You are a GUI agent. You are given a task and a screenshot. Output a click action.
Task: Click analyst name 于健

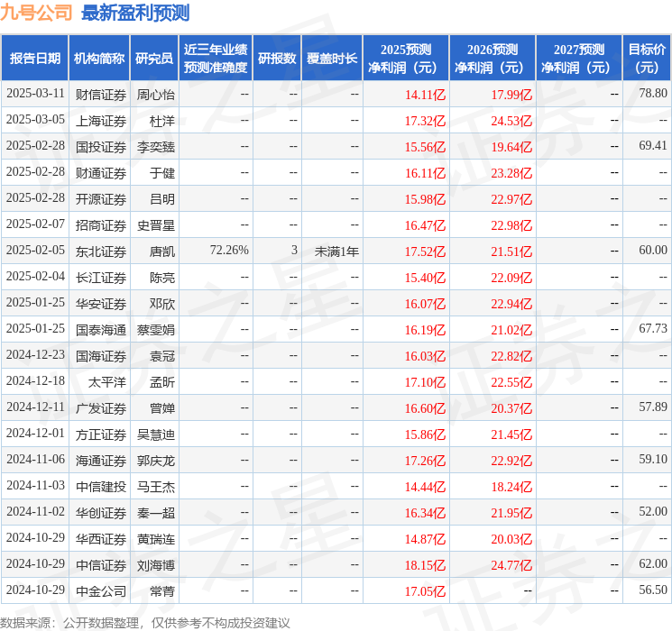tap(162, 173)
